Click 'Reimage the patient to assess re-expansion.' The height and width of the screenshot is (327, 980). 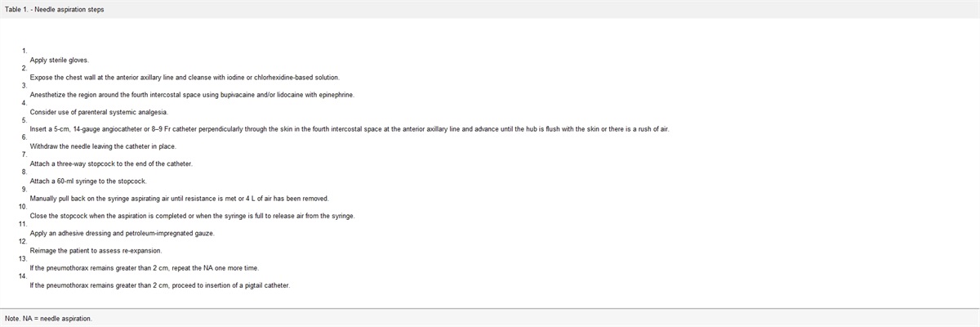[x=96, y=250]
